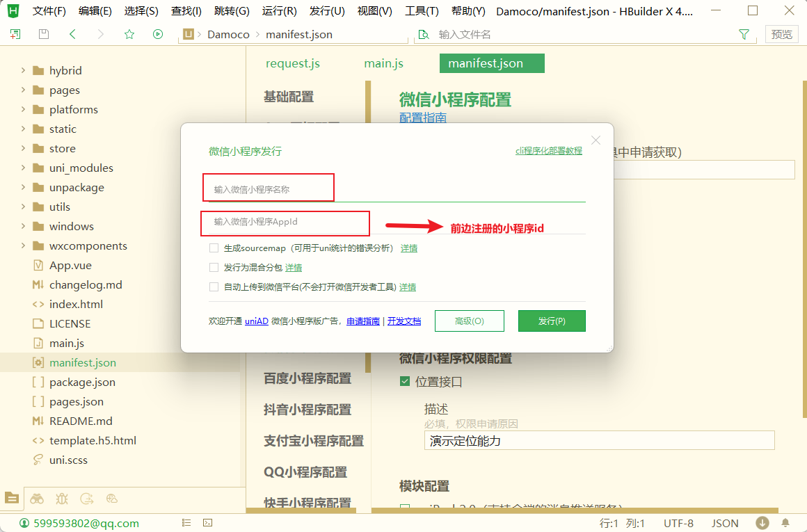Click the UTF-8 encoding in status bar

(678, 523)
